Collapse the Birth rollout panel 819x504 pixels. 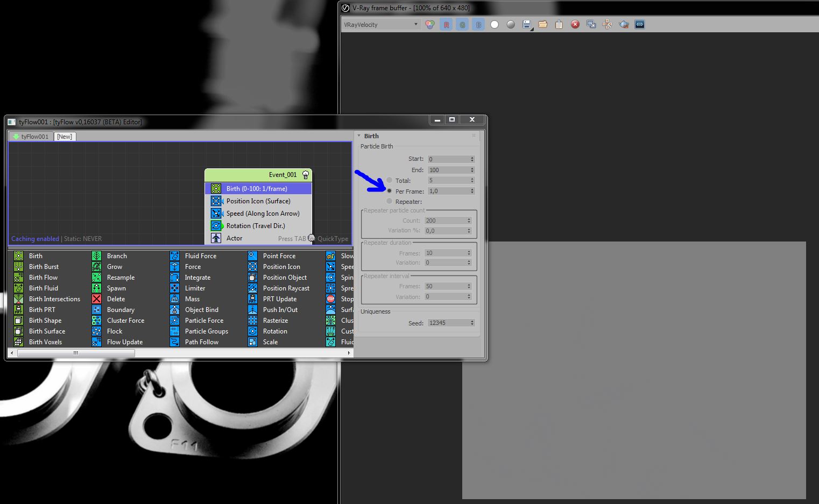click(x=371, y=136)
